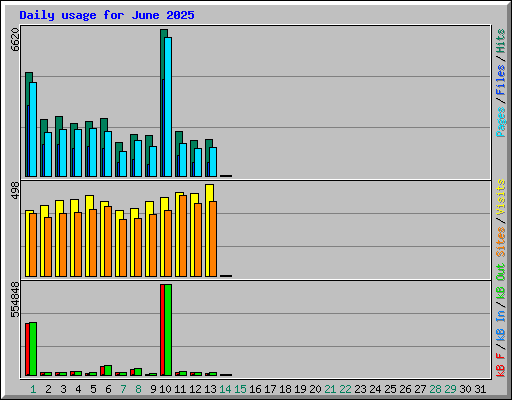Click the 'kB F' legend label
This screenshot has height=400, width=512.
point(501,365)
